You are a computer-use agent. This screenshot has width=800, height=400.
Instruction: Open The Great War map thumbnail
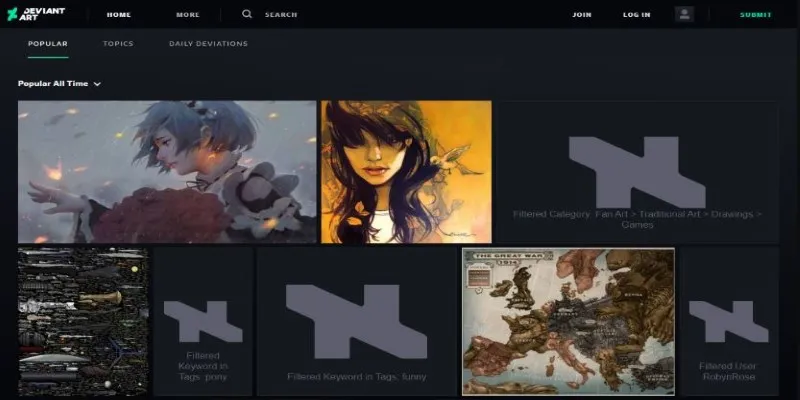(568, 322)
